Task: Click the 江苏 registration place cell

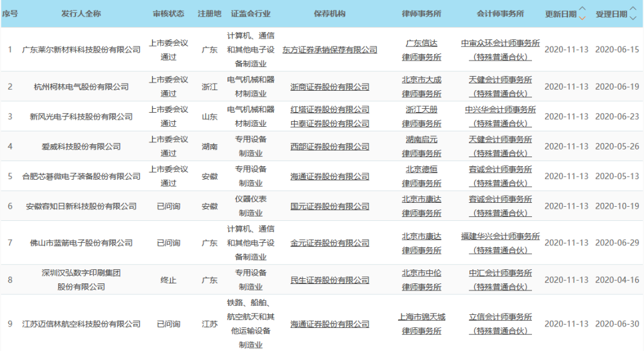Action: pyautogui.click(x=209, y=325)
